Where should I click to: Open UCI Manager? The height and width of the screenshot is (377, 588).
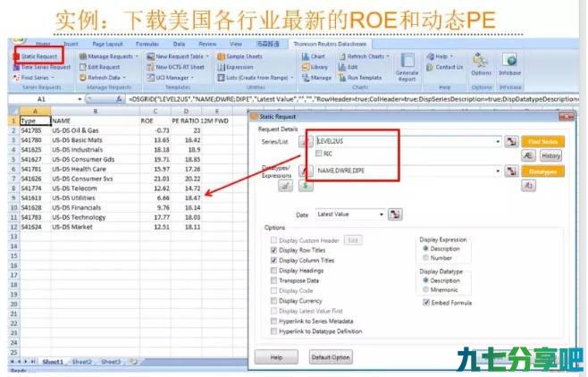(x=171, y=78)
